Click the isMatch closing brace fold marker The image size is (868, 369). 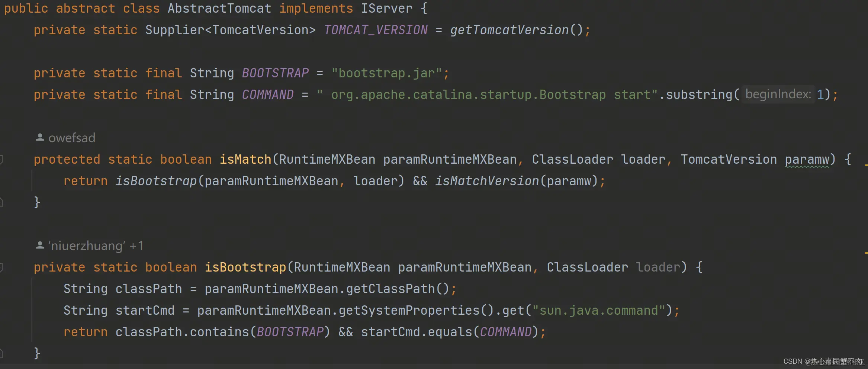(x=1, y=202)
